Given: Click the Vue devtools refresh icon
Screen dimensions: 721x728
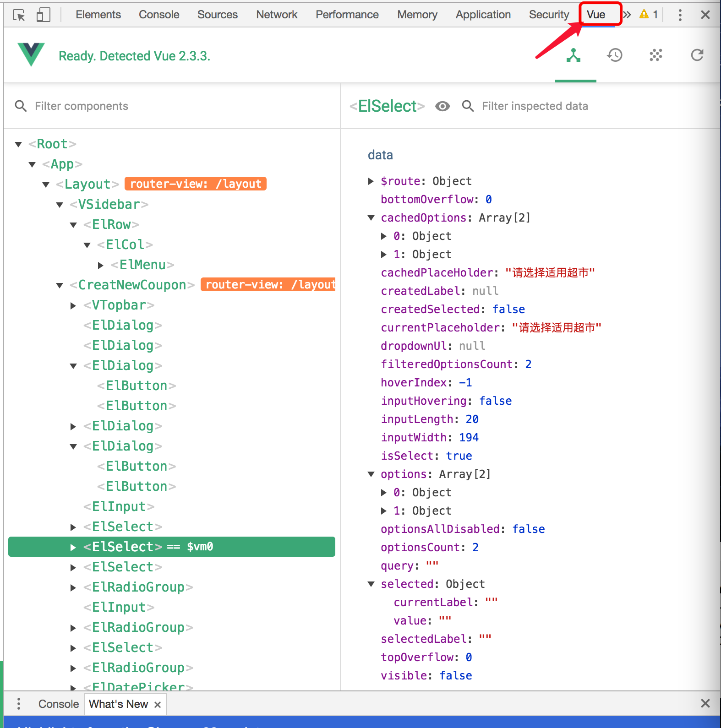Looking at the screenshot, I should (697, 55).
